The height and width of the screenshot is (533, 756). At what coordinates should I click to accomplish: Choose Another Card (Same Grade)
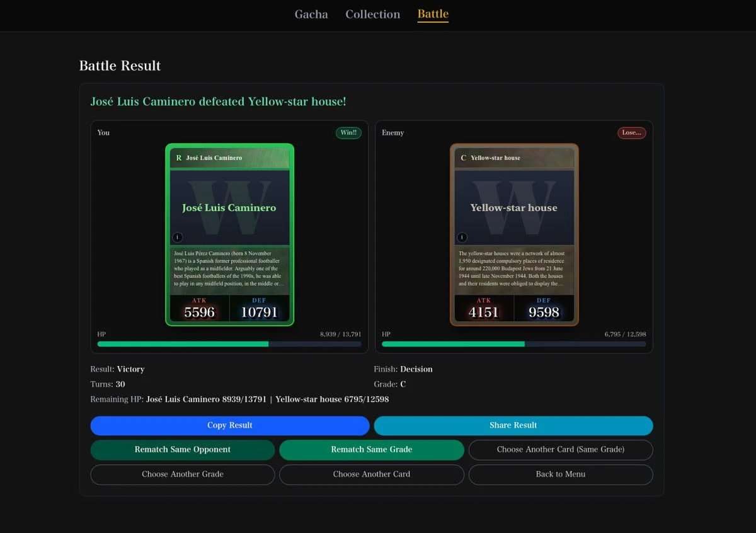(561, 450)
